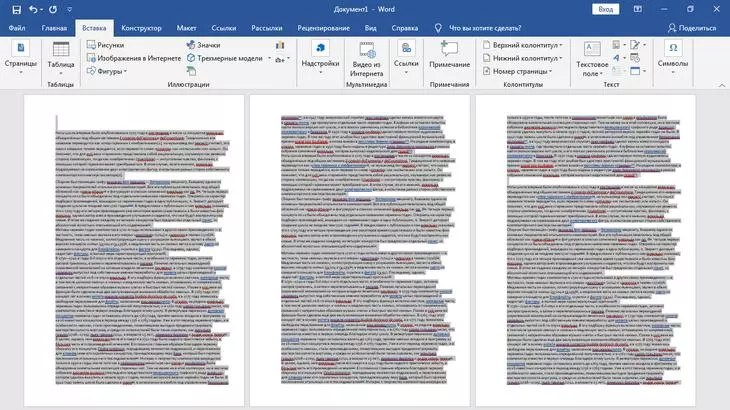Click the first page of the document
730x410 pixels.
pos(134,251)
